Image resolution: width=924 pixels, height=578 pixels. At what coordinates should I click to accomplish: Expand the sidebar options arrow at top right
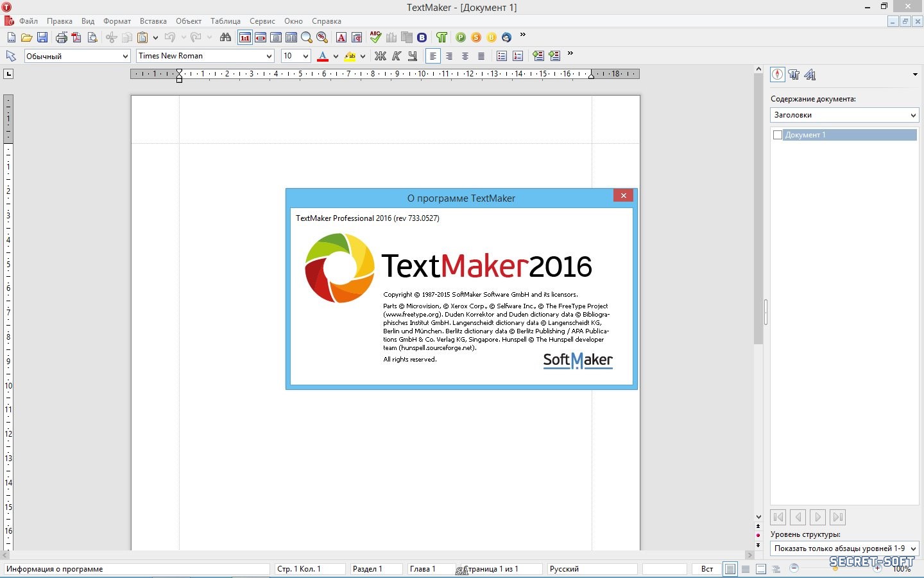915,74
